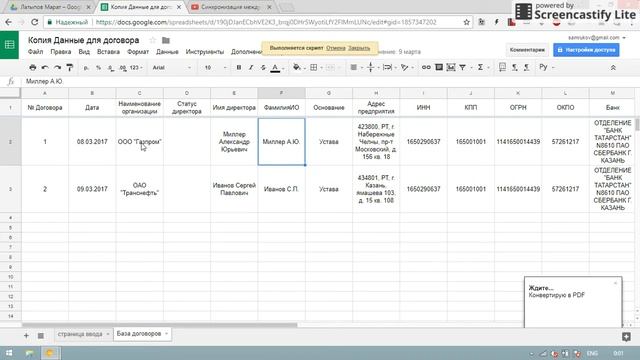Image resolution: width=640 pixels, height=360 pixels.
Task: Bookmark page with address bar star
Action: 467,22
